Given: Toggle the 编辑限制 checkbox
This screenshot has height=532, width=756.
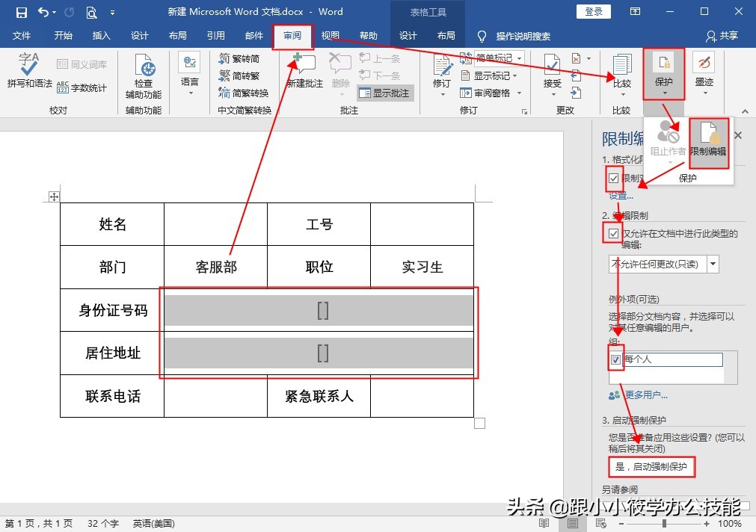Looking at the screenshot, I should [x=614, y=232].
